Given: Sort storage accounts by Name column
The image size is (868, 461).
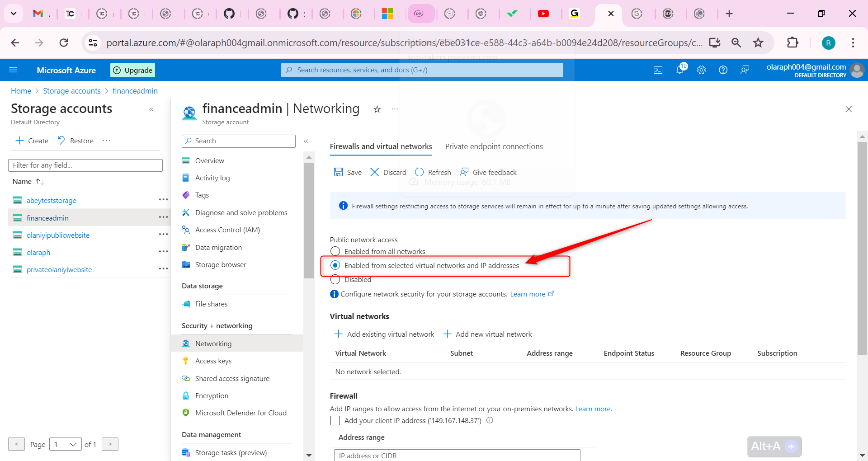Looking at the screenshot, I should coord(28,181).
